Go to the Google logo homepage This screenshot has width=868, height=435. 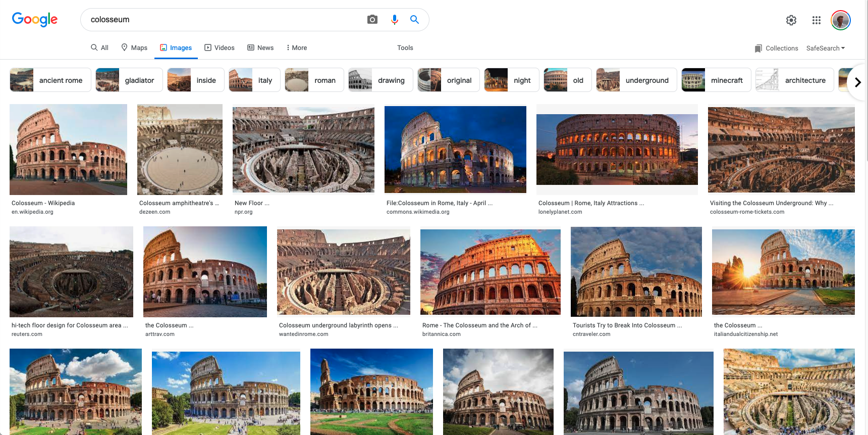(x=35, y=20)
